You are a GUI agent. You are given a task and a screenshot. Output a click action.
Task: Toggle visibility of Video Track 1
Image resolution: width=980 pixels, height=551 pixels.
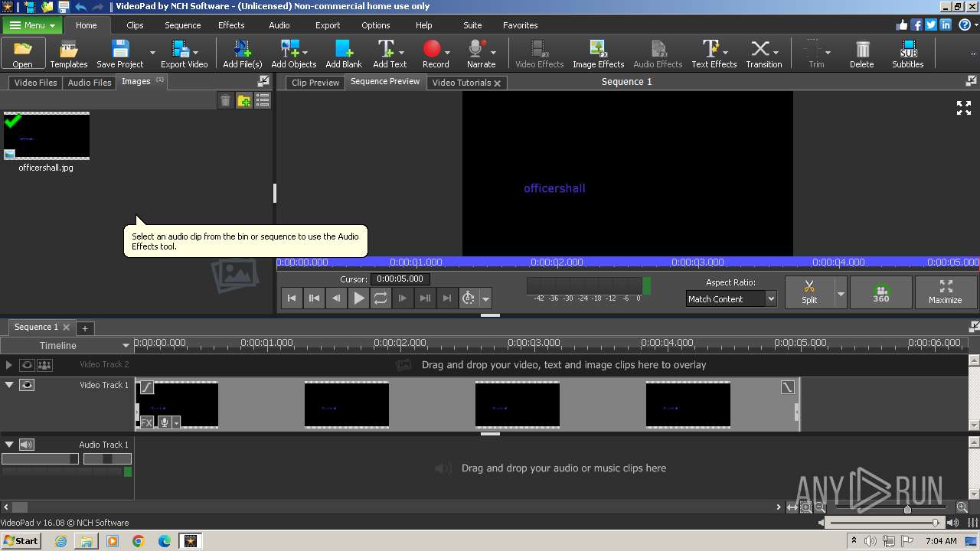27,385
